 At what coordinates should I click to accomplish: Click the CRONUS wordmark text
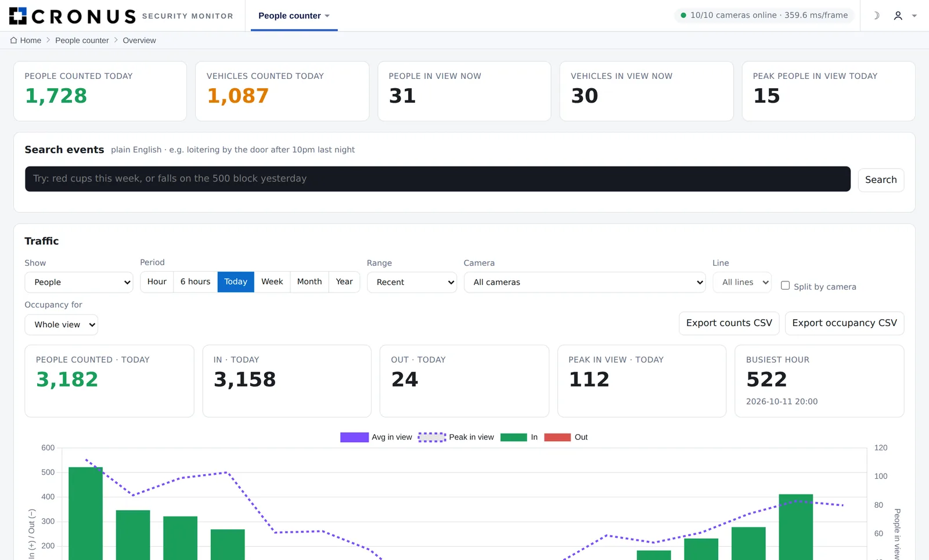[x=84, y=16]
